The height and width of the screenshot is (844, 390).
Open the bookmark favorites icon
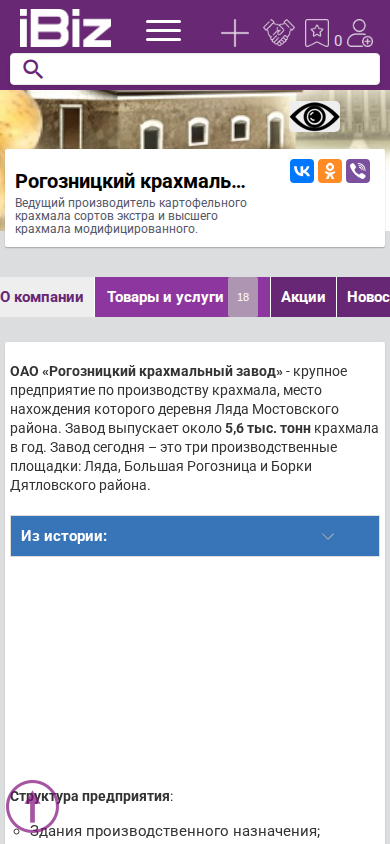coord(316,33)
